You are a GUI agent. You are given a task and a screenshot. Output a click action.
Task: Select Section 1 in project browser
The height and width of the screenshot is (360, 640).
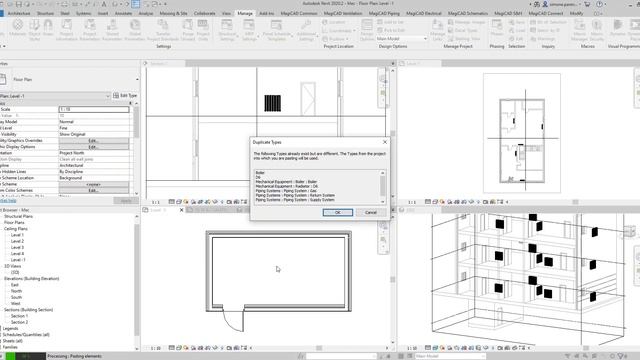[19, 316]
